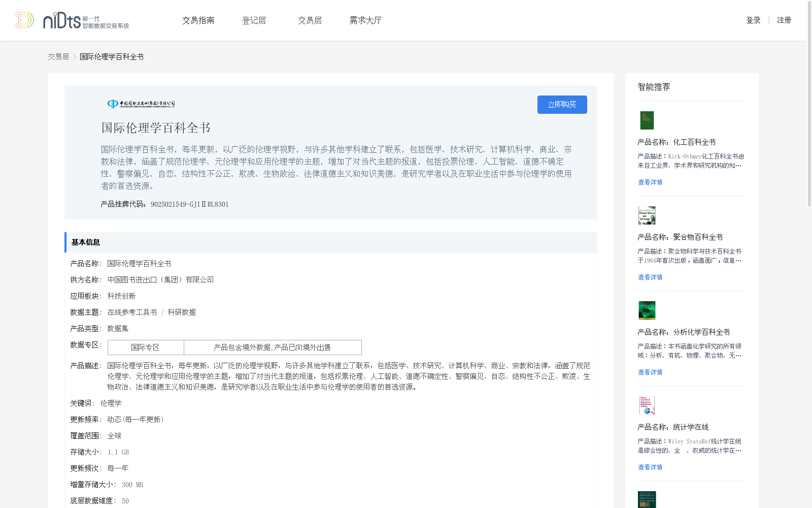Viewport: 812px width, 508px height.
Task: Go to 需求大厅
Action: coord(365,20)
